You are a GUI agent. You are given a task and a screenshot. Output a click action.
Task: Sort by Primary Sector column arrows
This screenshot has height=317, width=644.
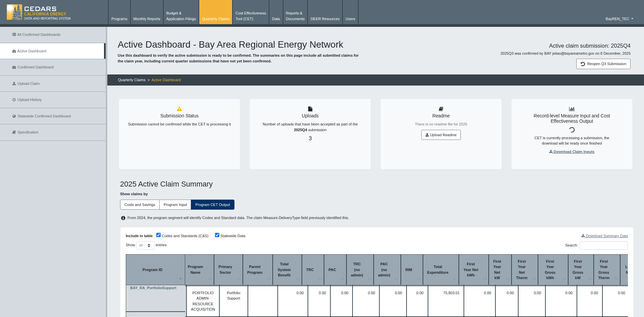[239, 279]
